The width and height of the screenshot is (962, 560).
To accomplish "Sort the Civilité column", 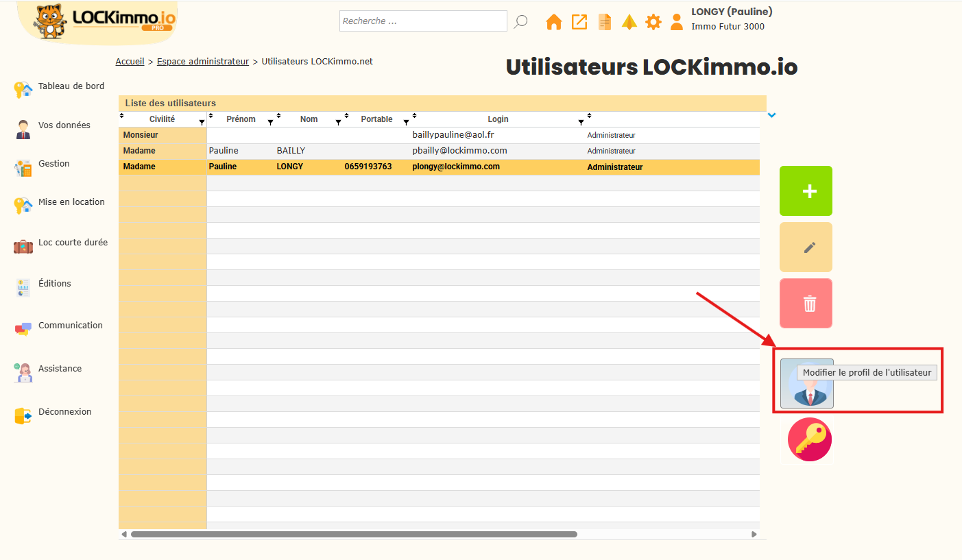I will click(122, 115).
